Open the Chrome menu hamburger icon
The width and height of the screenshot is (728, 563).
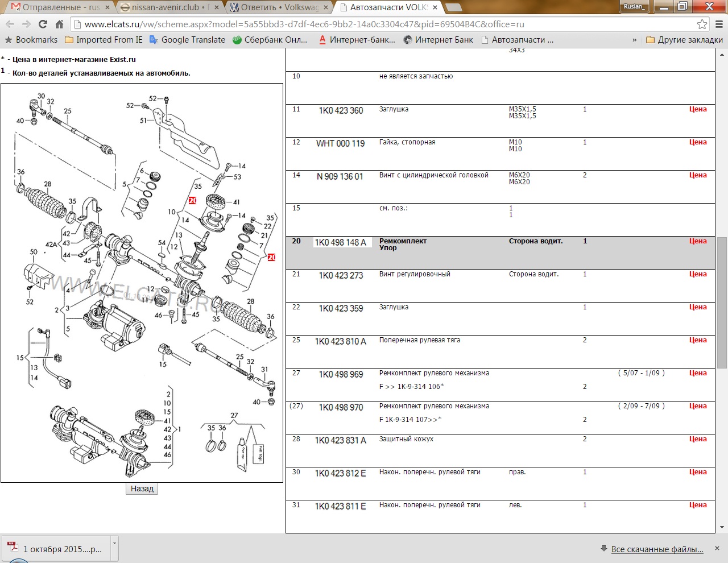[x=719, y=24]
